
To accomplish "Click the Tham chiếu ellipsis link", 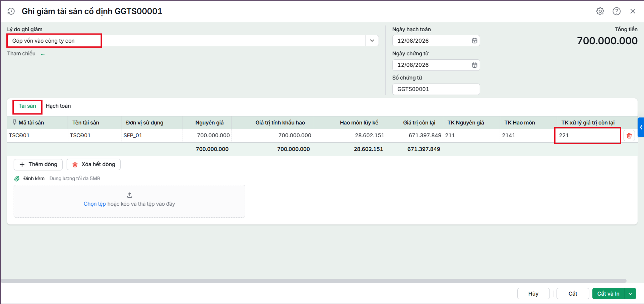I will click(43, 54).
